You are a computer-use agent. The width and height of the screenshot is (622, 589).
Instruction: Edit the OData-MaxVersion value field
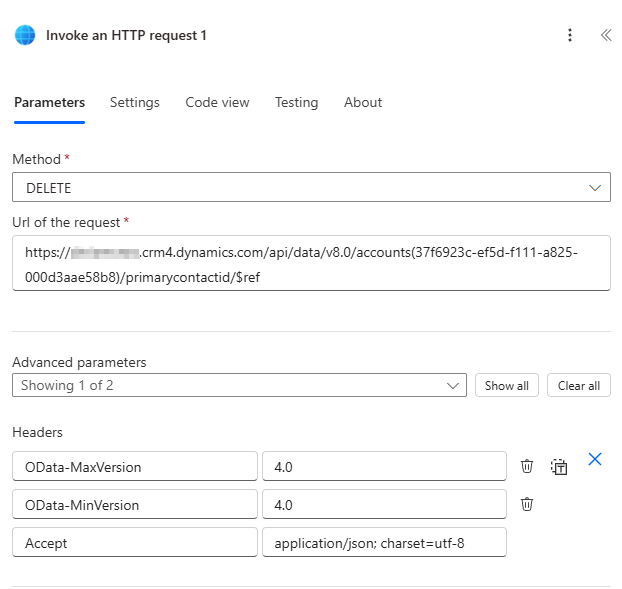(x=384, y=466)
